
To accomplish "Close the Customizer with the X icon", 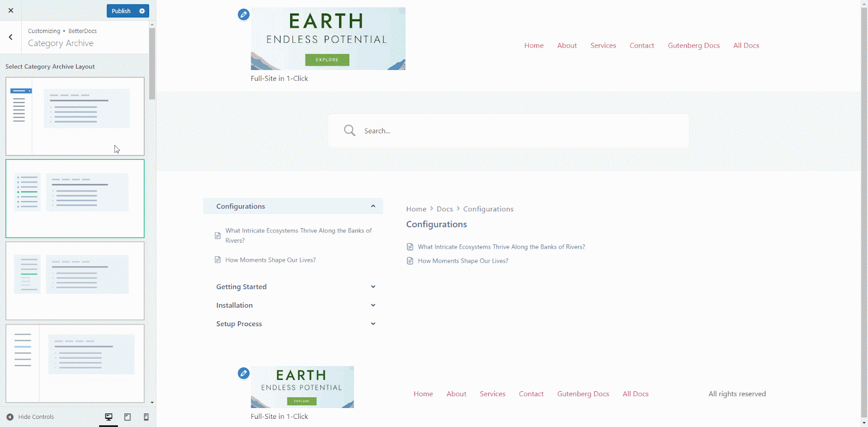I will pos(11,10).
